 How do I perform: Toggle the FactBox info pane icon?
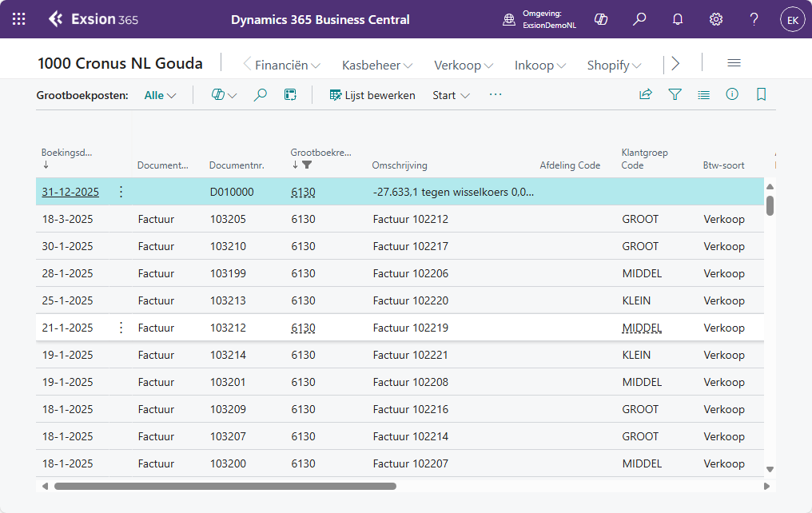pos(732,94)
